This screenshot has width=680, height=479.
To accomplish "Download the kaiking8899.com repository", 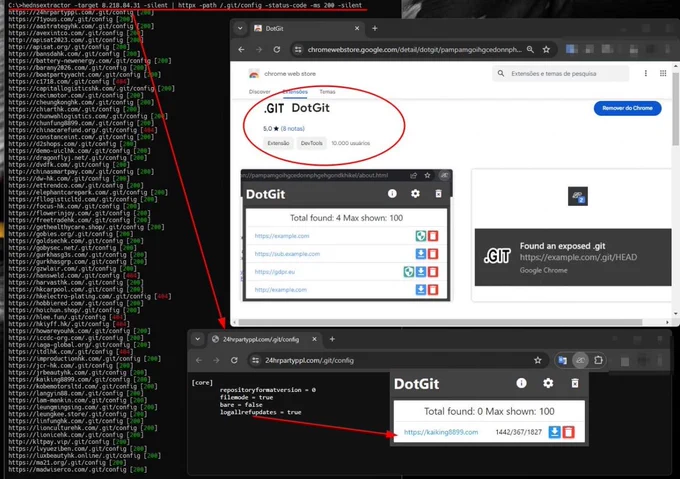I will click(x=554, y=432).
